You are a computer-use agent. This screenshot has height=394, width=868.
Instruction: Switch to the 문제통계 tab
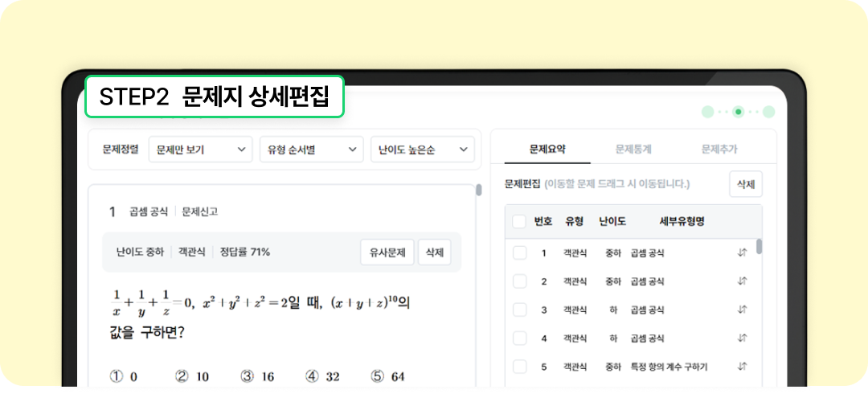[x=633, y=149]
